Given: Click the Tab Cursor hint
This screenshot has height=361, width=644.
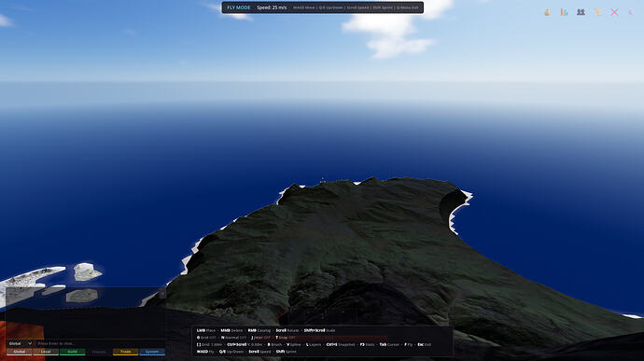Looking at the screenshot, I should coord(389,344).
